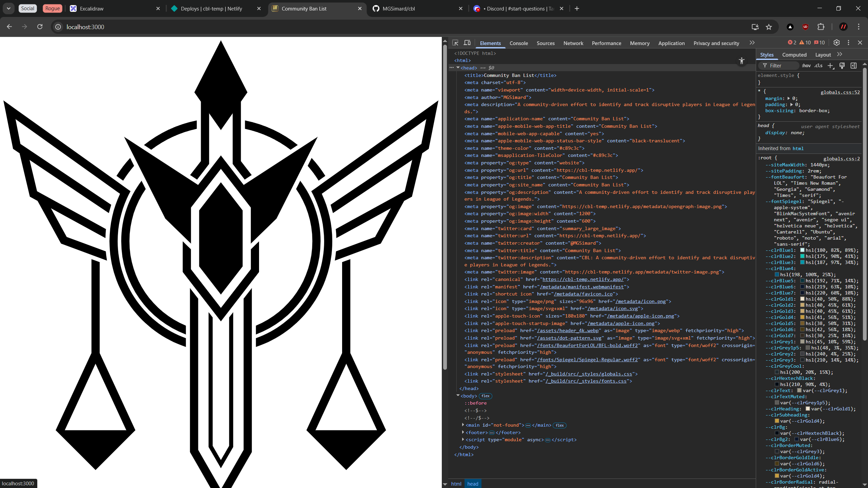
Task: Open the globals.css:2 source link
Action: (842, 159)
